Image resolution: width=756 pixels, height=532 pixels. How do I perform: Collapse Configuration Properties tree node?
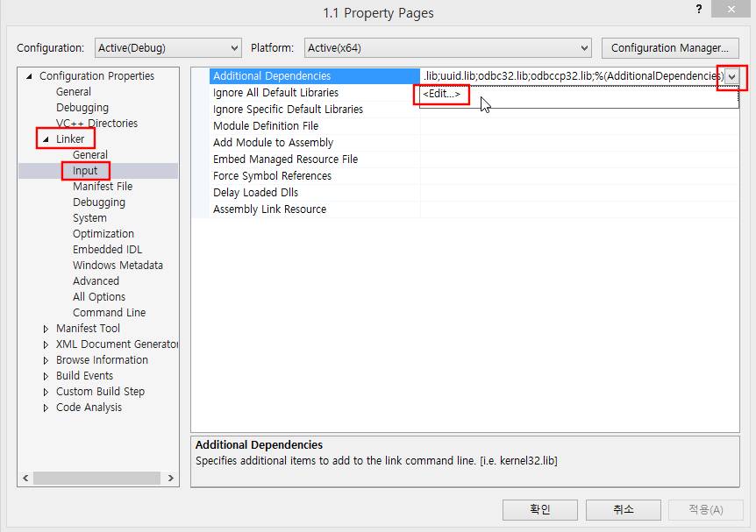(29, 76)
